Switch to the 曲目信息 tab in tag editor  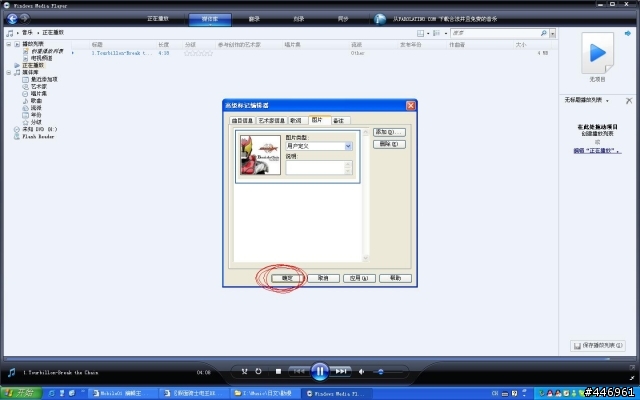pos(242,120)
